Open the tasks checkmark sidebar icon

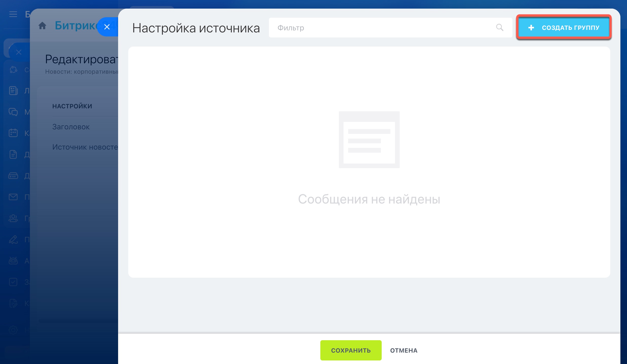click(13, 282)
